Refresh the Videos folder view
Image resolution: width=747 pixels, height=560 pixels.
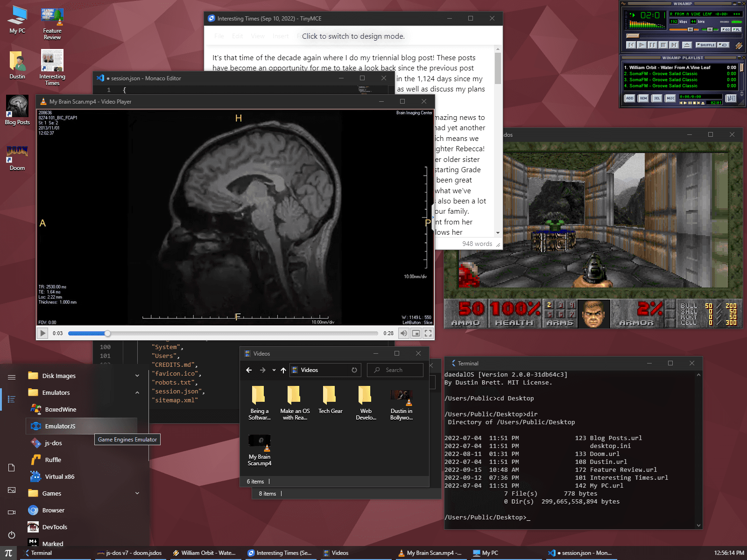pyautogui.click(x=354, y=370)
